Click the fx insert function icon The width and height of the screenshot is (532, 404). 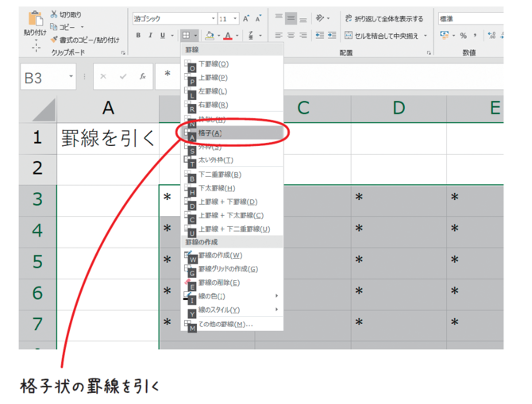coord(142,76)
